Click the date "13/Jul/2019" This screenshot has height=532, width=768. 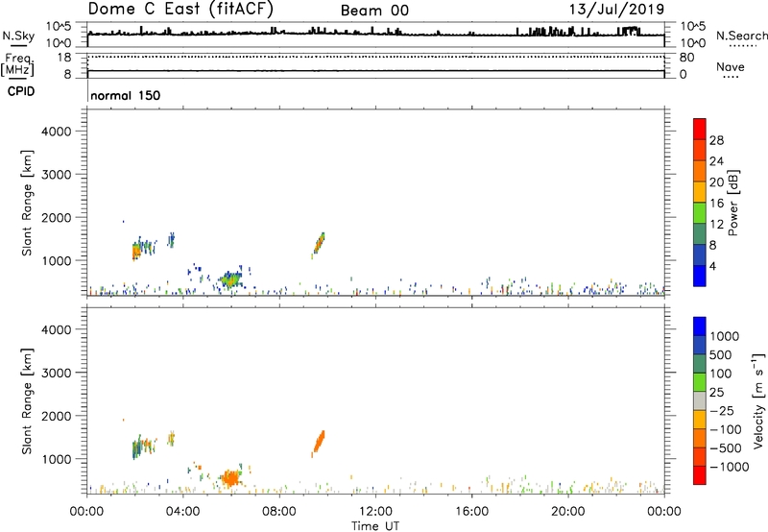click(616, 10)
